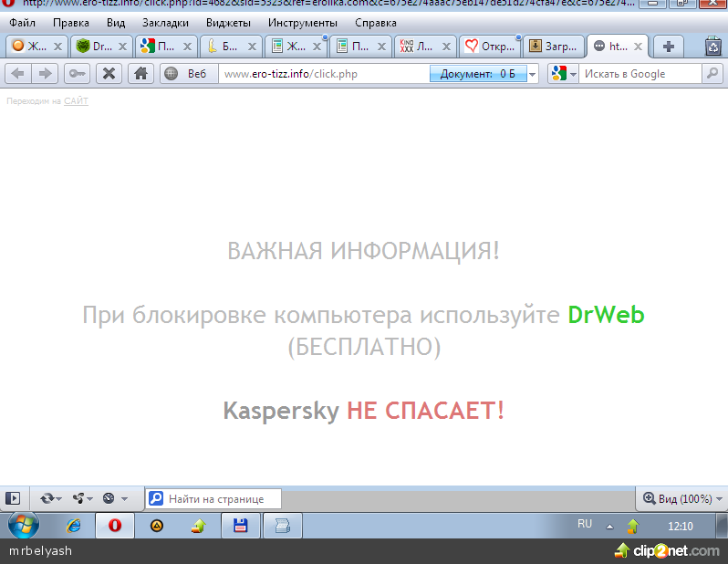
Task: Open the Вид menu
Action: point(116,23)
